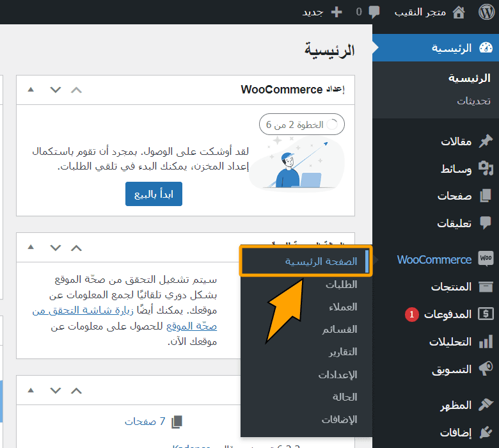Open التسويق sidebar menu label

pos(452,369)
